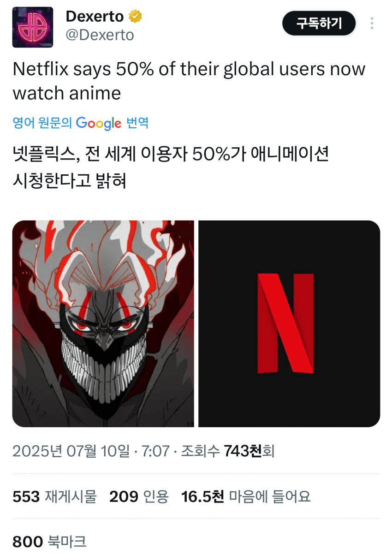Show the 209 인용 quotes list
Image resolution: width=392 pixels, height=555 pixels.
[139, 496]
